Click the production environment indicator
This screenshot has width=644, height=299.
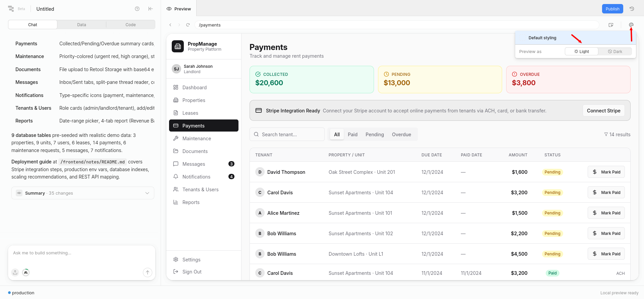21,293
